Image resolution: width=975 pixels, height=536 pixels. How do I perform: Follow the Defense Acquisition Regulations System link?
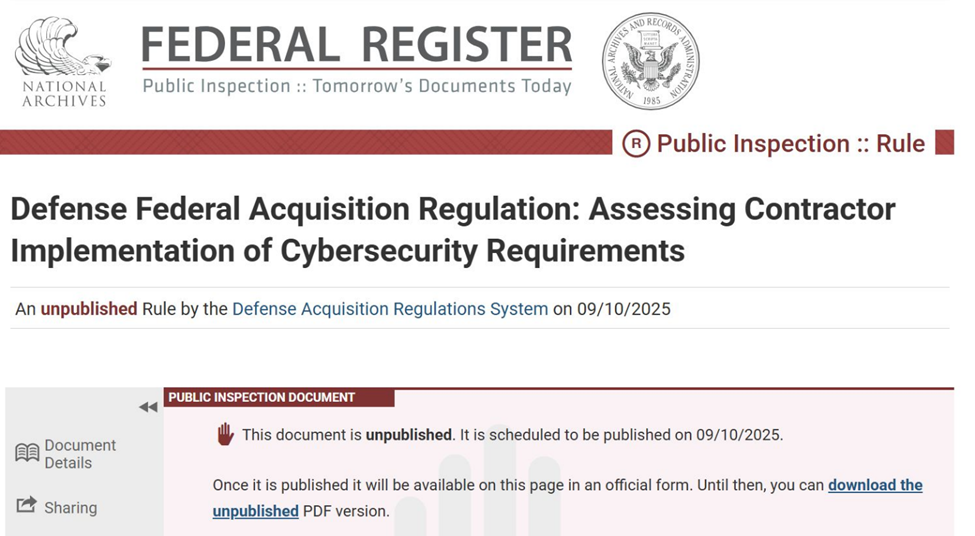click(x=390, y=309)
